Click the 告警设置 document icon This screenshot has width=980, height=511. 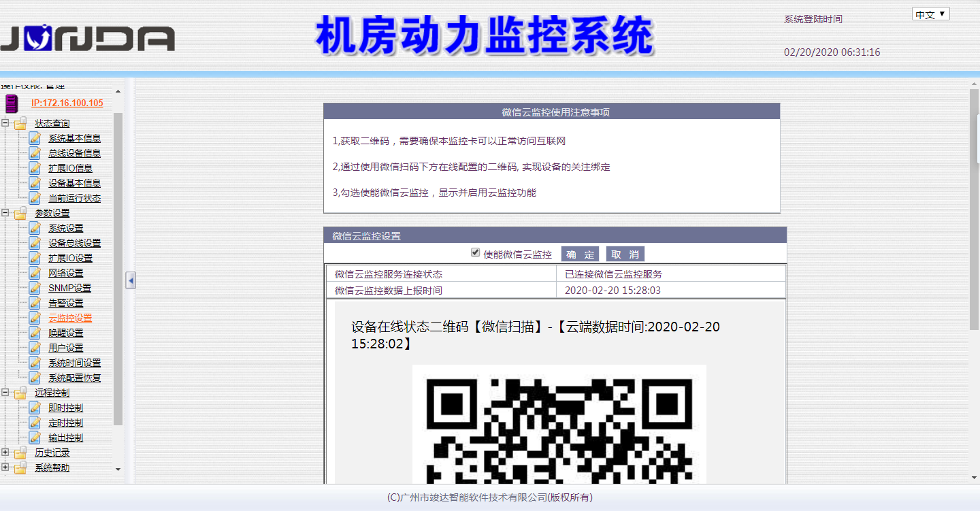tap(35, 303)
